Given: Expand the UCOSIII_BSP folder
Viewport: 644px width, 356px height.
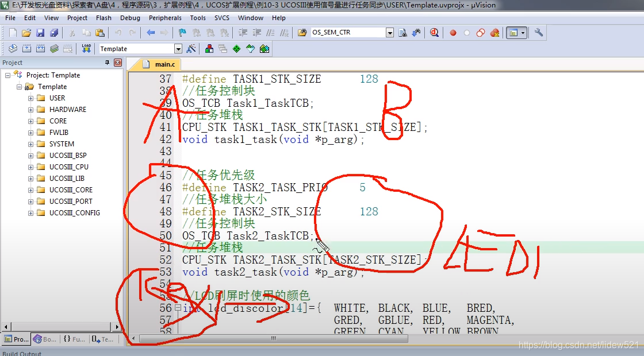Looking at the screenshot, I should click(x=31, y=156).
